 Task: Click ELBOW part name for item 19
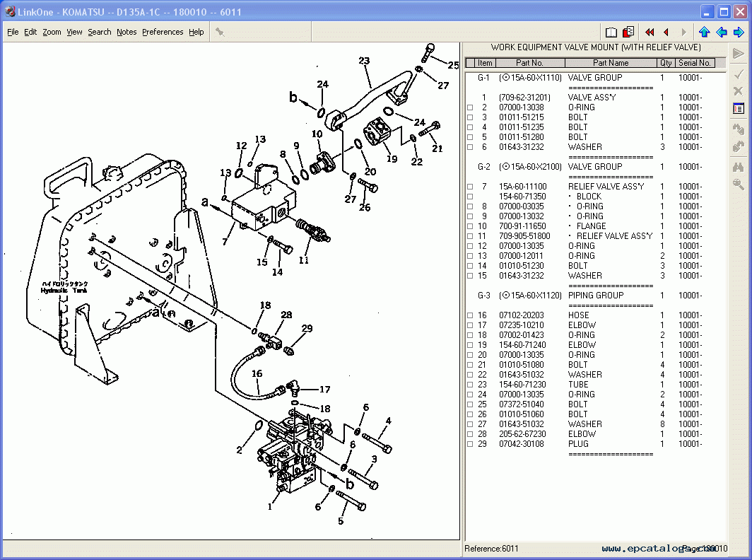click(582, 345)
